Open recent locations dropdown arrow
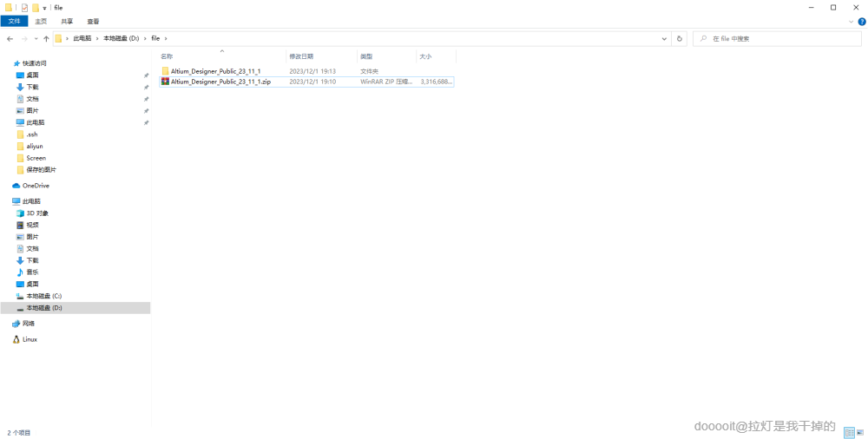The width and height of the screenshot is (868, 439). coord(36,39)
